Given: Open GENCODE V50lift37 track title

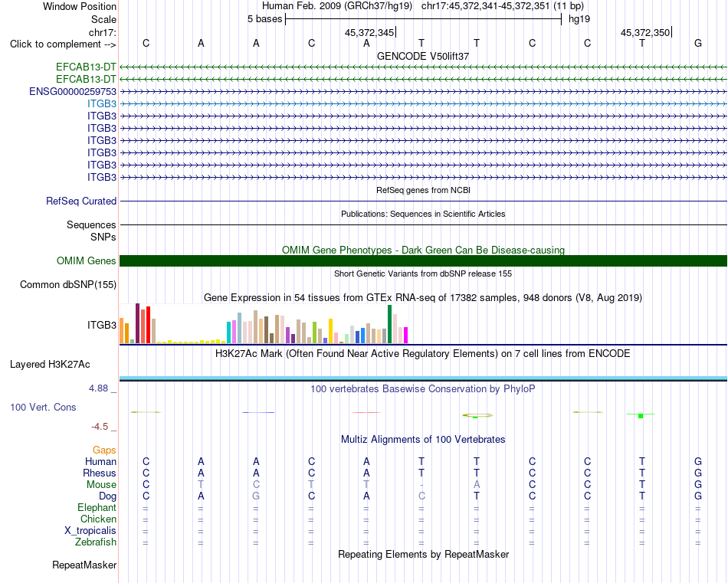Looking at the screenshot, I should tap(423, 56).
